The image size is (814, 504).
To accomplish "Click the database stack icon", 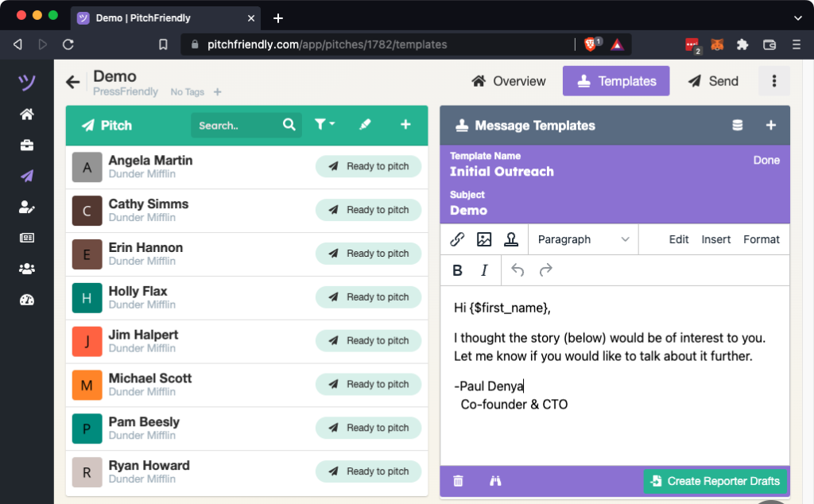I will [x=737, y=126].
